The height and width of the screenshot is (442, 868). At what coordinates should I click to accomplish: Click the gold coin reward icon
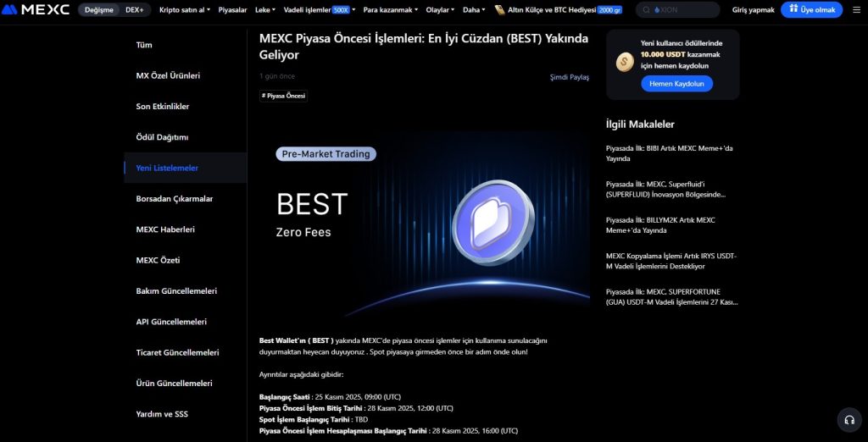coord(625,61)
